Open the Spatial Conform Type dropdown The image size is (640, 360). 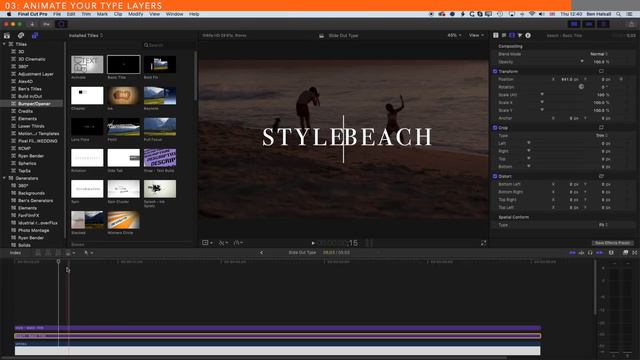pos(603,225)
